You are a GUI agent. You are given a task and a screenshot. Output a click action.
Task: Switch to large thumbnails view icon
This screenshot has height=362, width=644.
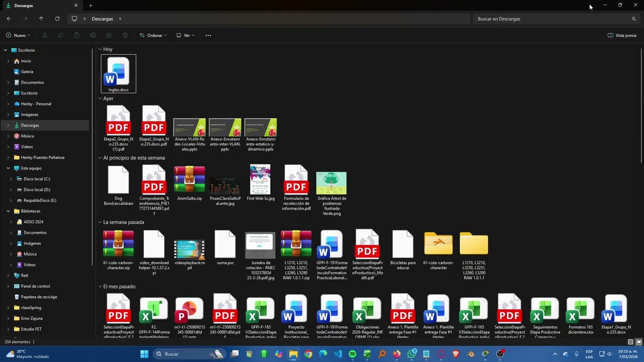pos(639,342)
